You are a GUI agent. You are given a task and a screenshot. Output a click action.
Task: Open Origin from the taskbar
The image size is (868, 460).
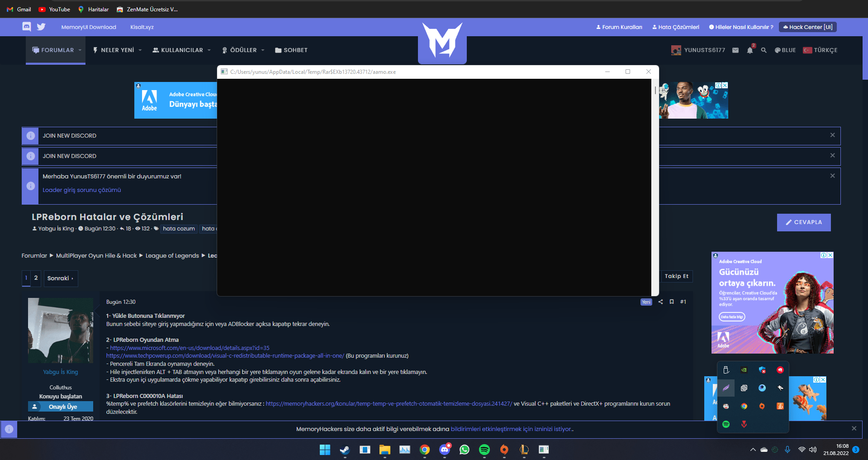coord(504,450)
